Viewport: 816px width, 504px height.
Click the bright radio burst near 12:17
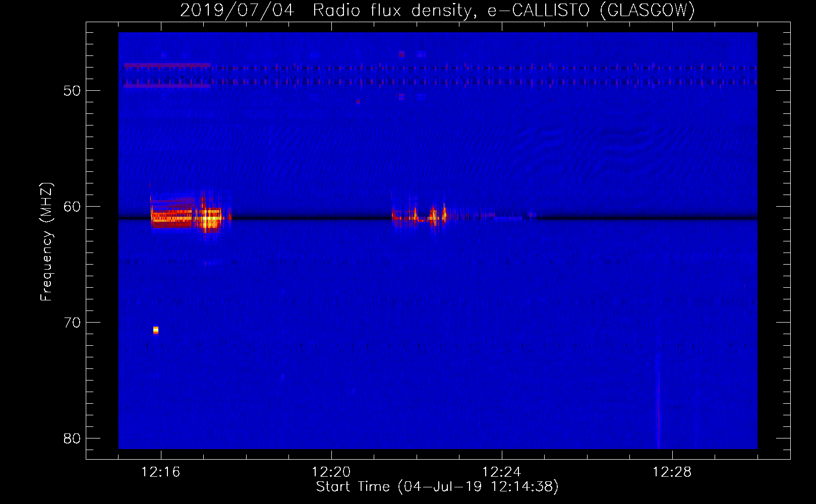(191, 214)
